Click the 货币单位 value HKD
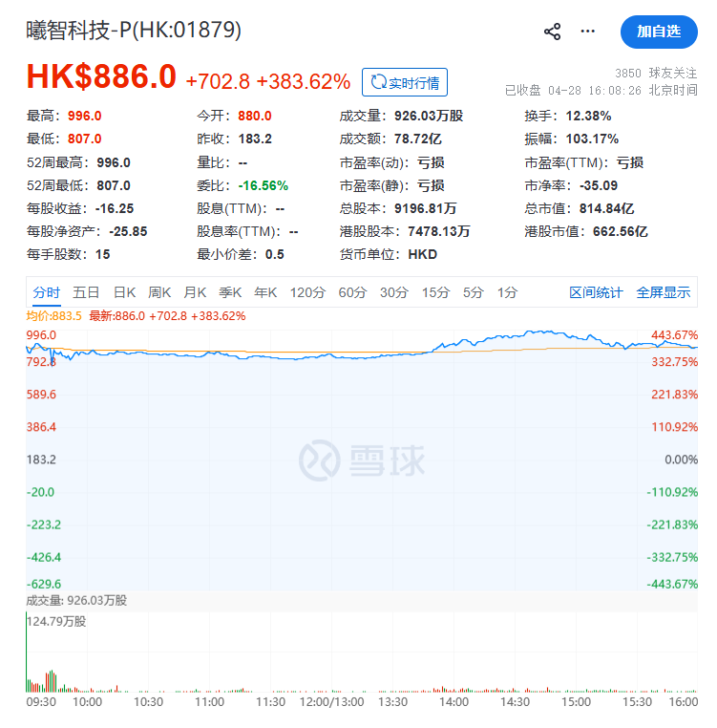 coord(422,254)
